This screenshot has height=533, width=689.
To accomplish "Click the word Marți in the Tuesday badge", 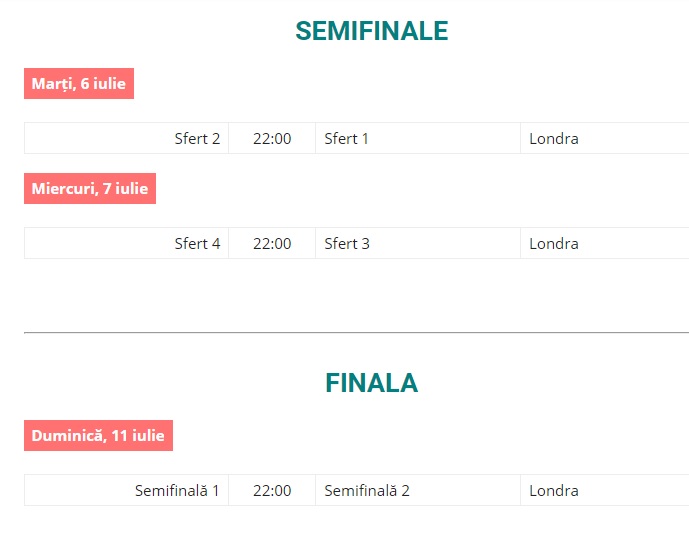I will coord(52,84).
